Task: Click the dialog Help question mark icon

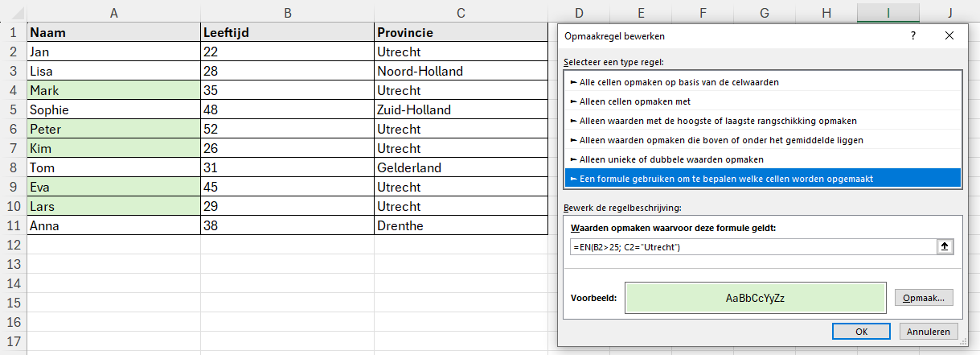Action: tap(913, 36)
